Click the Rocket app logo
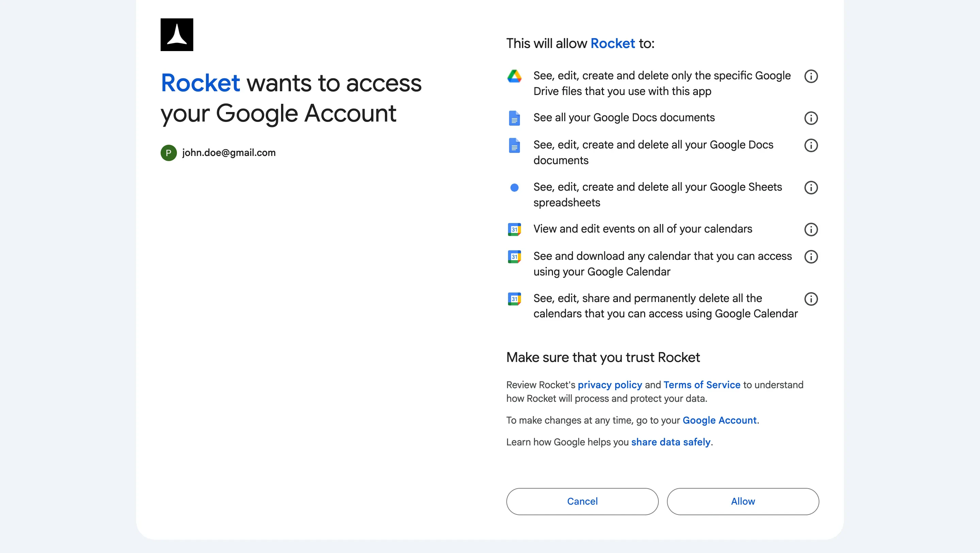Image resolution: width=980 pixels, height=553 pixels. pos(177,35)
